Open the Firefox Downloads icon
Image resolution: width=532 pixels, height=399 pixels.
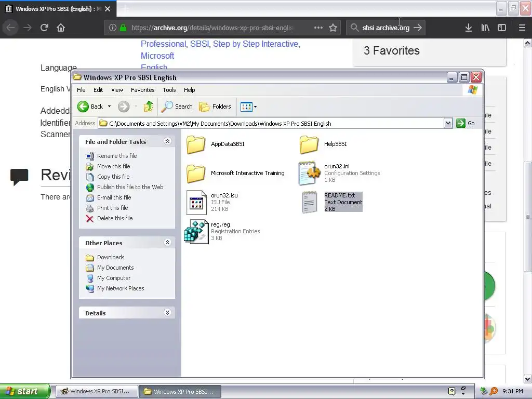pyautogui.click(x=469, y=28)
